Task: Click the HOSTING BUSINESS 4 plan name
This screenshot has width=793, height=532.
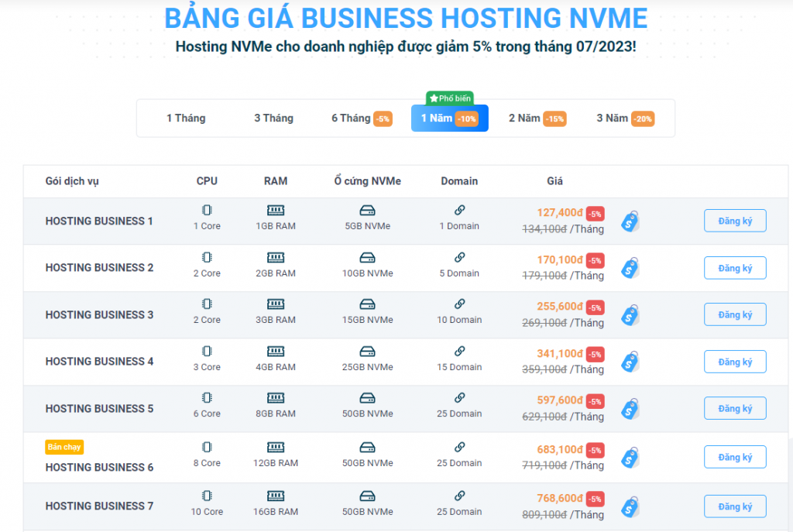Action: tap(99, 362)
